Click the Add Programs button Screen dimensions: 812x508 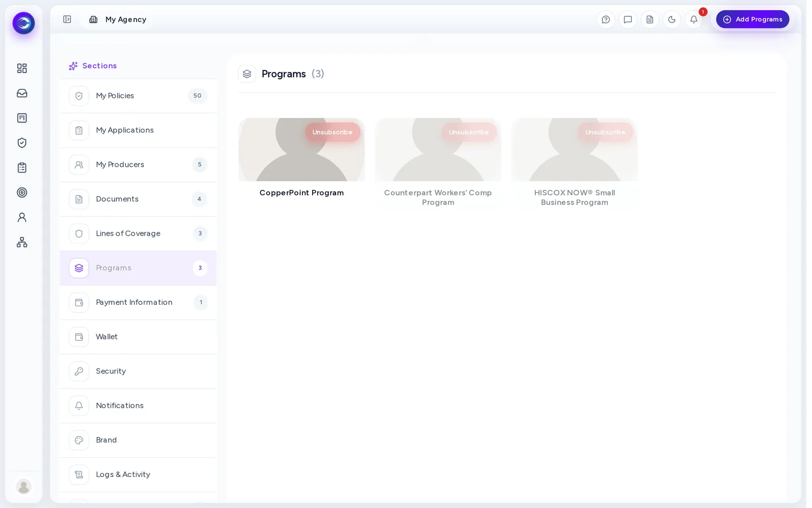[x=753, y=19]
